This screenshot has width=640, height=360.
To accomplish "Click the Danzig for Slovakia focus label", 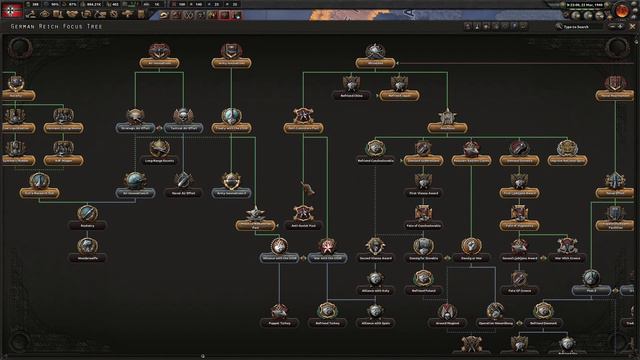I will tap(423, 258).
